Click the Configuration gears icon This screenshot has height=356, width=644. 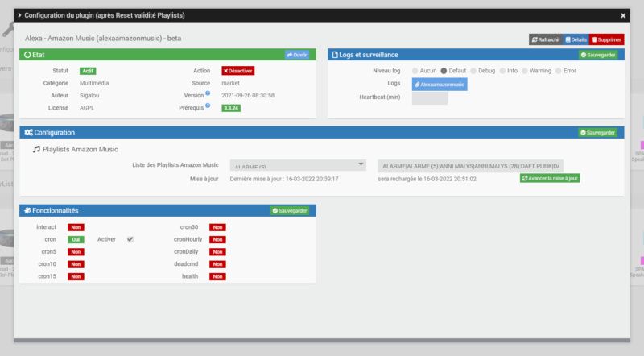click(x=28, y=132)
